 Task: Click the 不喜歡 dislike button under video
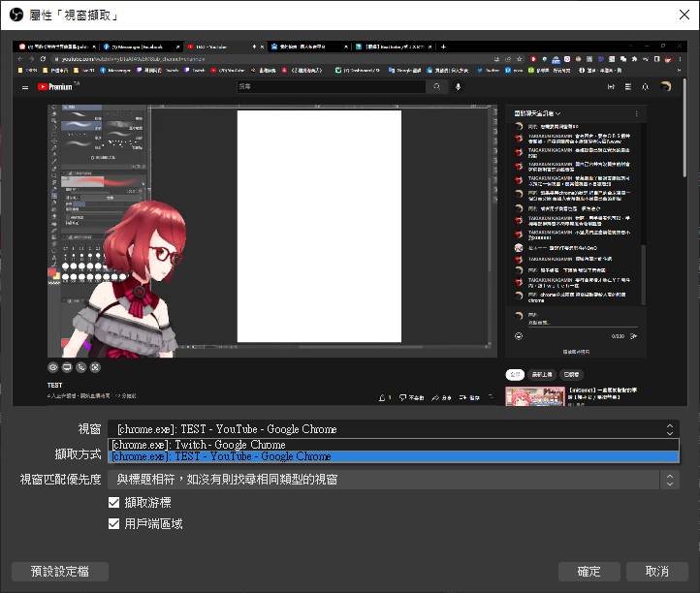[x=412, y=397]
